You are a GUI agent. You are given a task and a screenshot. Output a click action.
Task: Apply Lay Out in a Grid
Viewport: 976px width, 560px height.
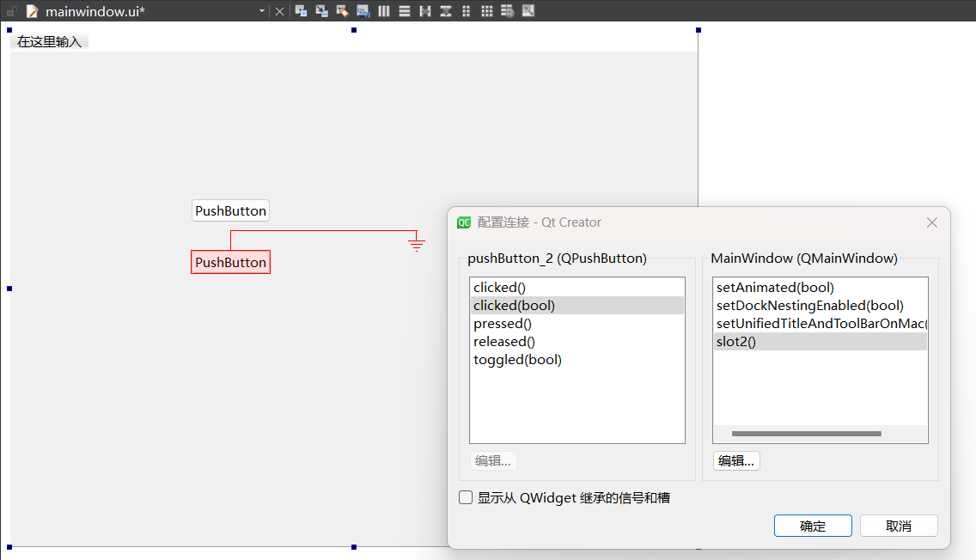(487, 10)
